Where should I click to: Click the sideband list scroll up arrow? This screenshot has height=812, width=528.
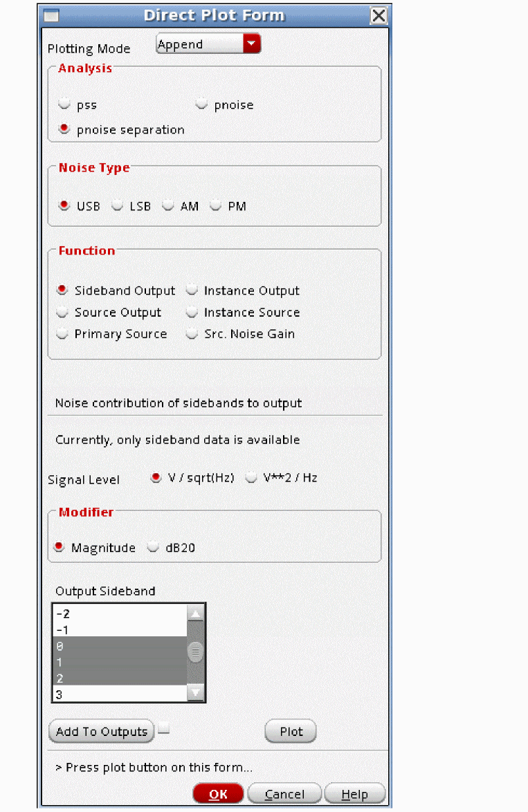(195, 613)
